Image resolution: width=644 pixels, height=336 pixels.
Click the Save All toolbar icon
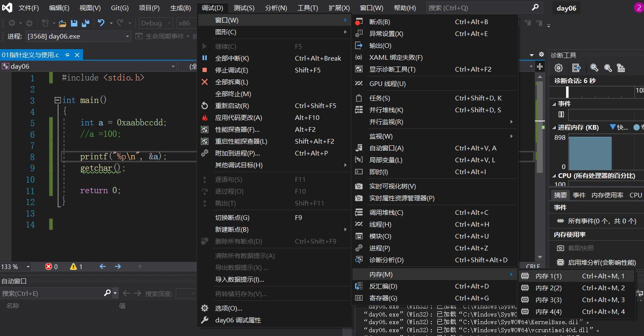85,23
